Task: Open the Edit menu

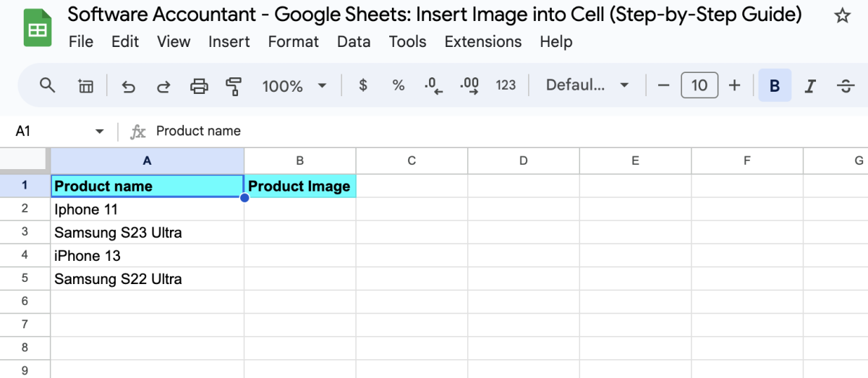Action: (125, 42)
